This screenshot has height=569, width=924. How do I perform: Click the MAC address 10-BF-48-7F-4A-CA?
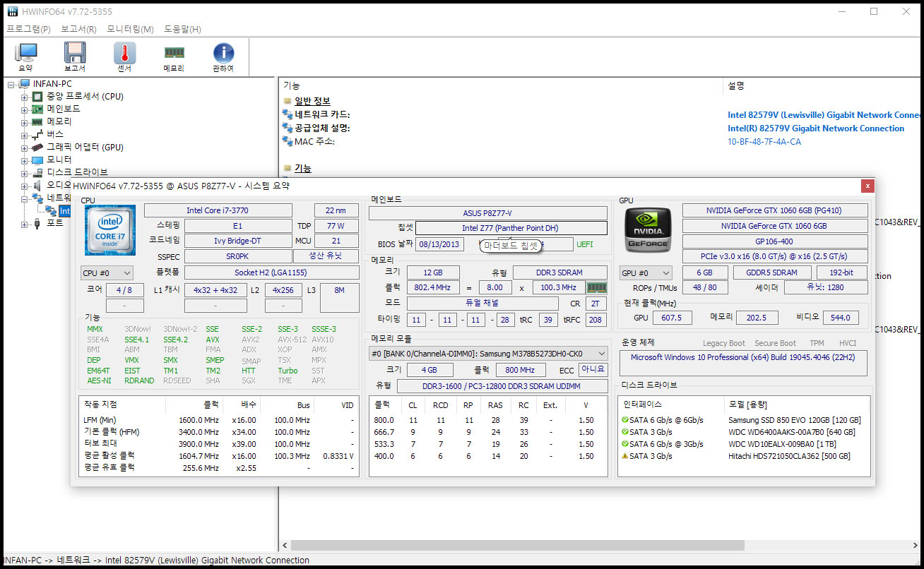(x=764, y=142)
